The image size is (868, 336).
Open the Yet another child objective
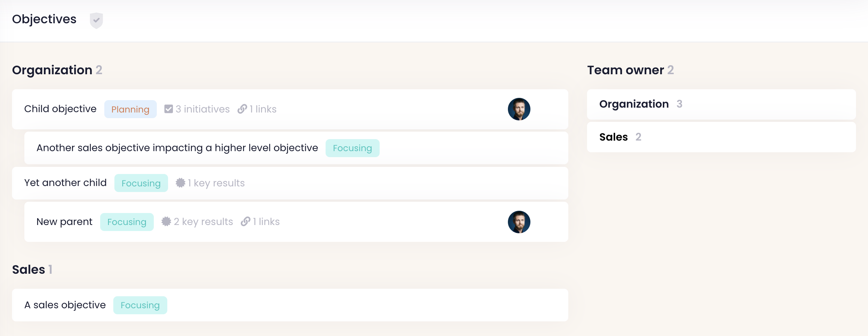click(66, 183)
